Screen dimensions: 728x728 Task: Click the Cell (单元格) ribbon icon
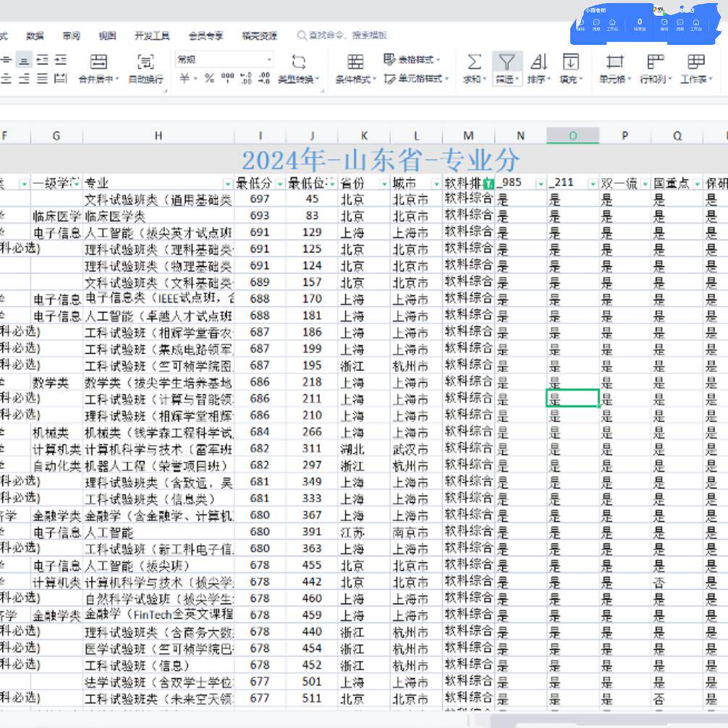(614, 62)
